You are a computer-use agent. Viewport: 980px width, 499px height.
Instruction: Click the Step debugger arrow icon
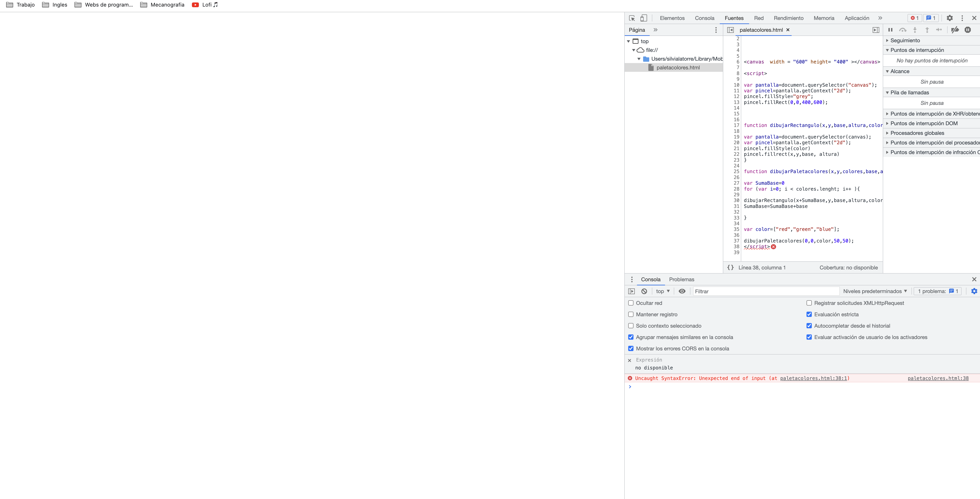coord(939,30)
